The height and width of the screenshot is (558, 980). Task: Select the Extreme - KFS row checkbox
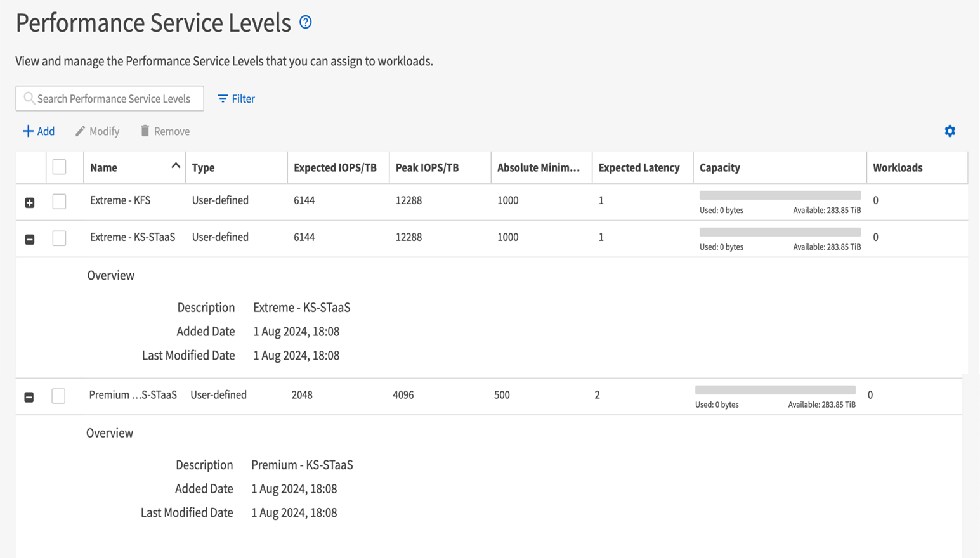[59, 202]
